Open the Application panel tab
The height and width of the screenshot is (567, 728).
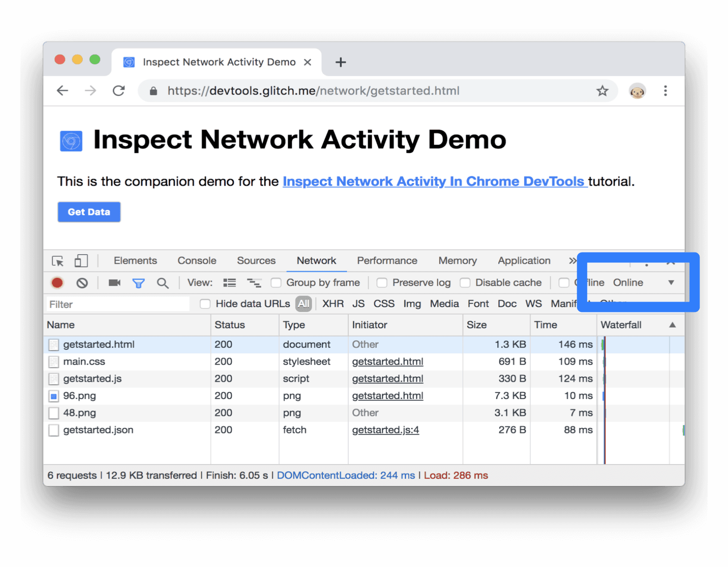pyautogui.click(x=524, y=261)
